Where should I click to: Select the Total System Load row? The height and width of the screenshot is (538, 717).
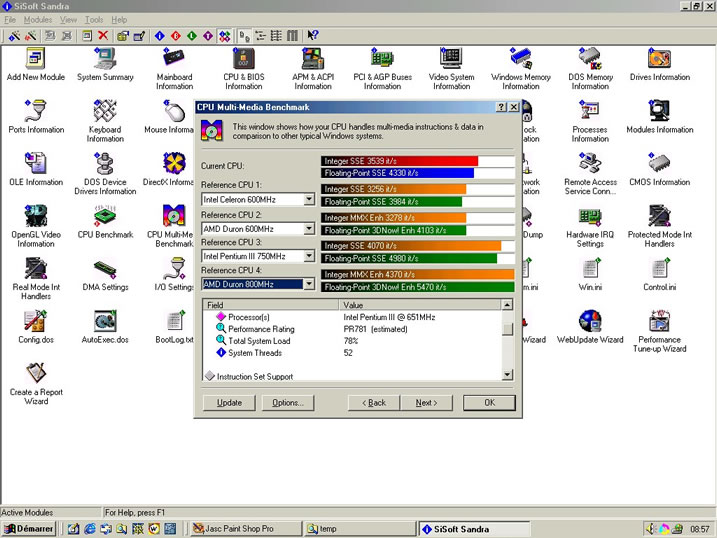click(x=352, y=341)
